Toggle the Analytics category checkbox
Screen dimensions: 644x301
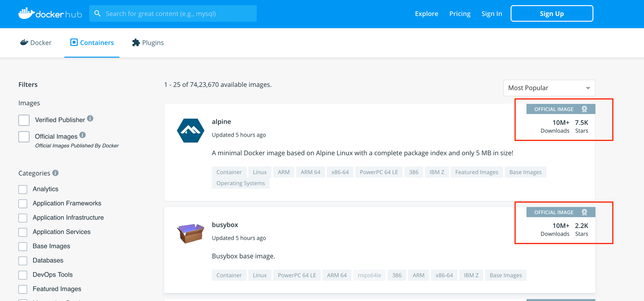point(23,189)
